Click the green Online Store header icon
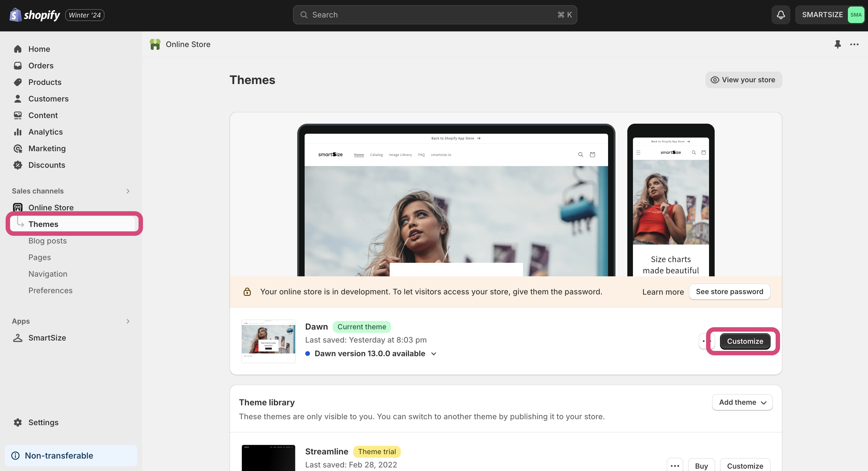The height and width of the screenshot is (471, 868). [x=155, y=44]
